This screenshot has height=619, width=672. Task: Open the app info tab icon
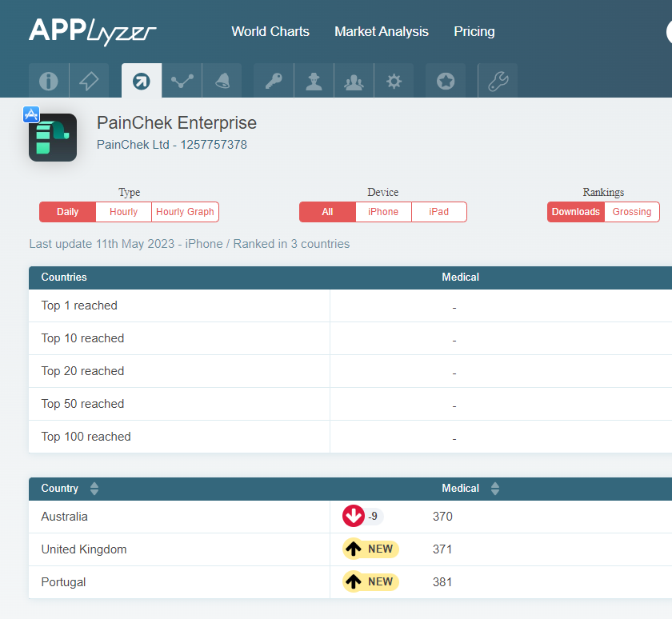pos(49,81)
